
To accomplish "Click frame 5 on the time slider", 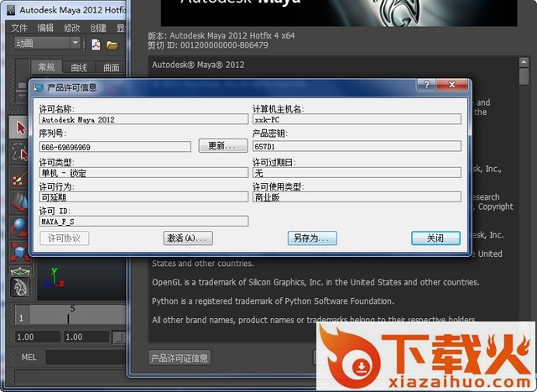I will 70,316.
